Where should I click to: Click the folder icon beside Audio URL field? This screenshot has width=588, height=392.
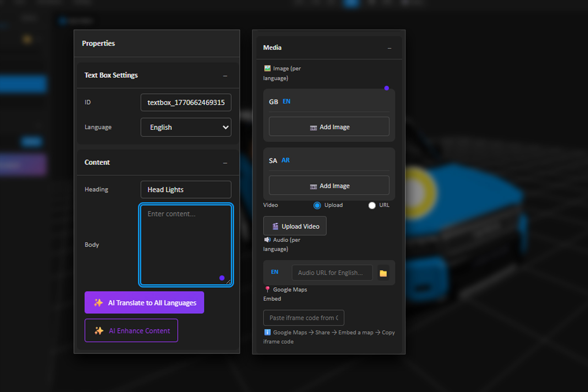[383, 273]
